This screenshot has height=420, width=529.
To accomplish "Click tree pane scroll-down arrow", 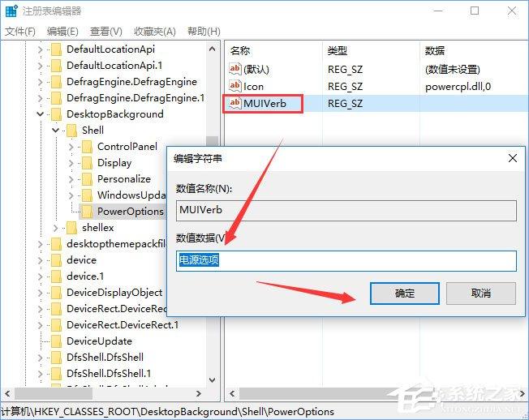I will click(213, 380).
